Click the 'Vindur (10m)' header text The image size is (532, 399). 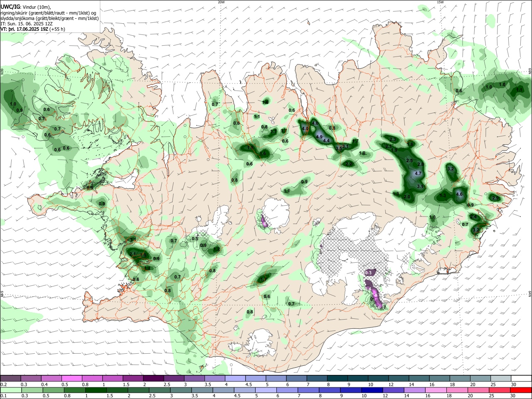point(36,7)
